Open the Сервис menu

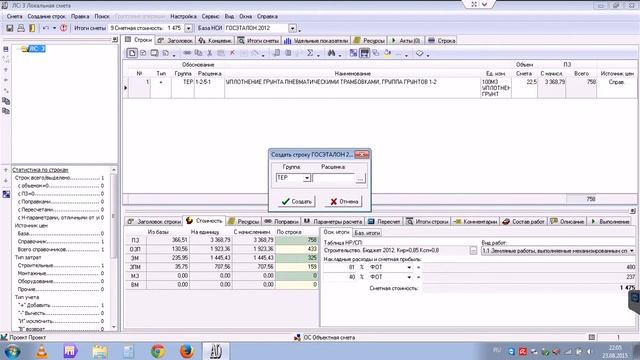coord(211,16)
